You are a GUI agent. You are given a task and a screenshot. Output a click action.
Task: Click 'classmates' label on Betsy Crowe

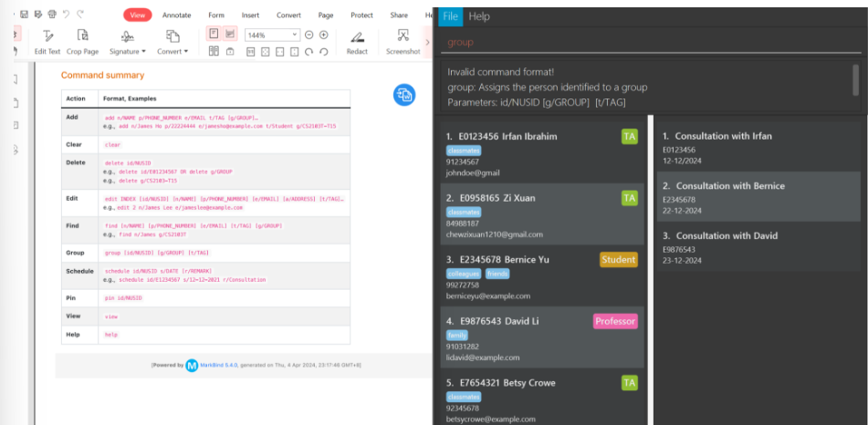[464, 397]
